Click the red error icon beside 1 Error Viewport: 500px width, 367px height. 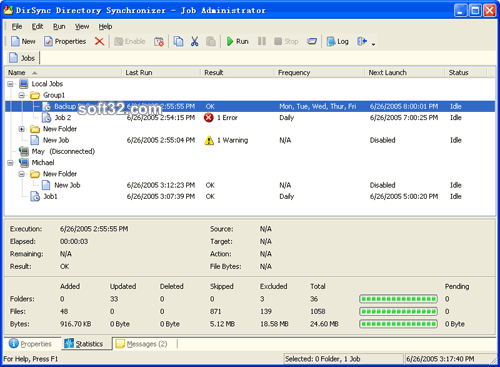(209, 118)
